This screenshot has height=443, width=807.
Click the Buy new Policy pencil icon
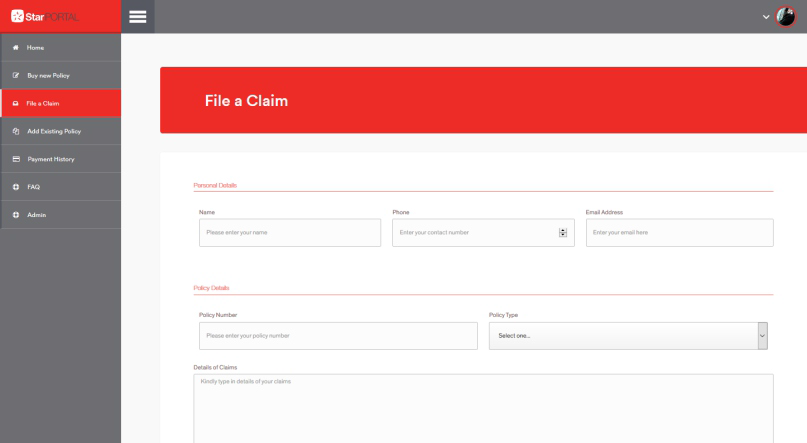[x=15, y=76]
